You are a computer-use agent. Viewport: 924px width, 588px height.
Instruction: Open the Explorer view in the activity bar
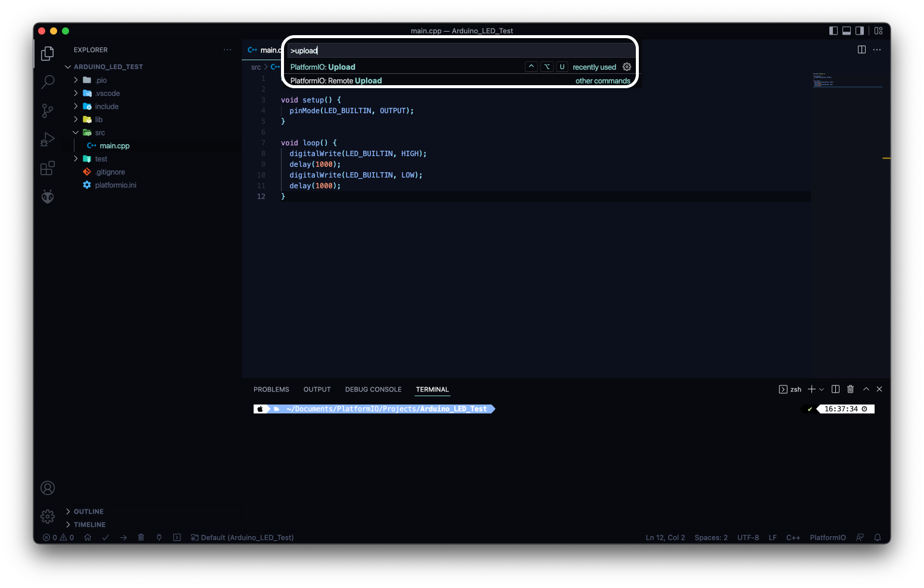click(48, 54)
